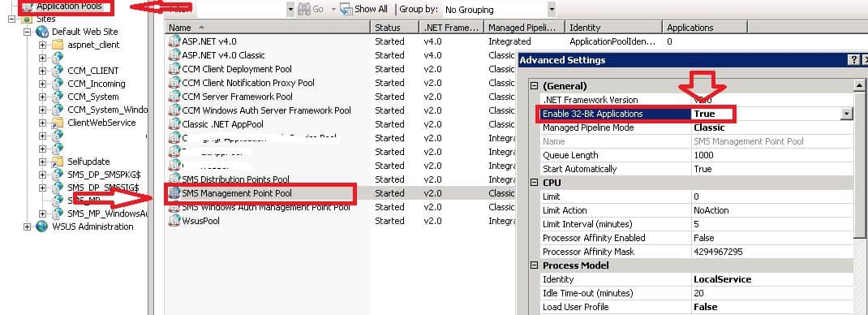
Task: Select the Application Pools node icon
Action: (x=27, y=6)
